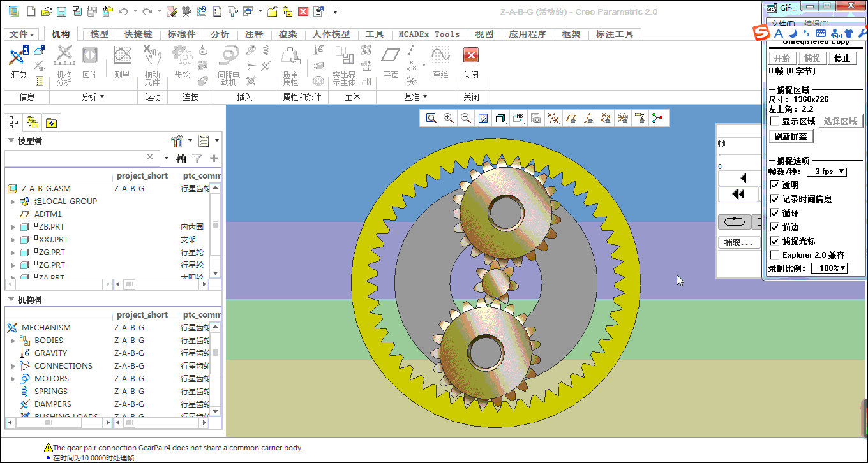The height and width of the screenshot is (463, 868).
Task: Expand the BODIES mechanism node
Action: [x=13, y=341]
